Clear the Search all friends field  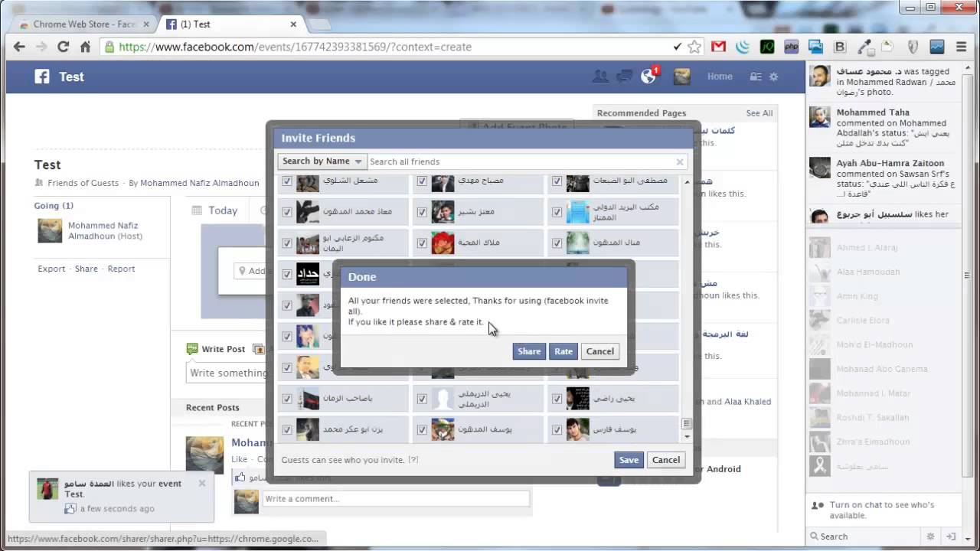pos(679,161)
